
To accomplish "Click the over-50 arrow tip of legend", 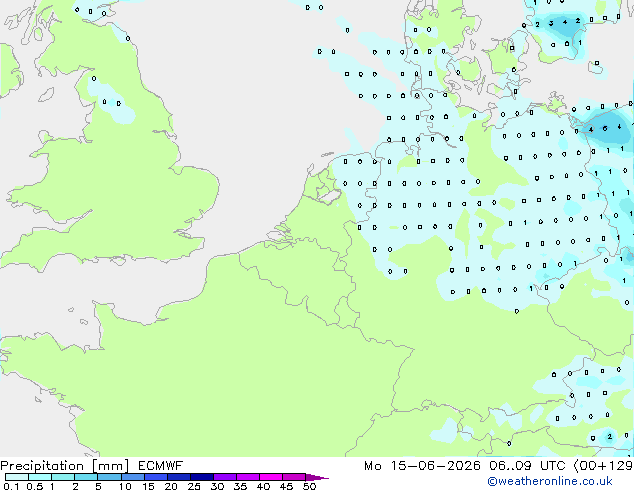I will (x=317, y=477).
